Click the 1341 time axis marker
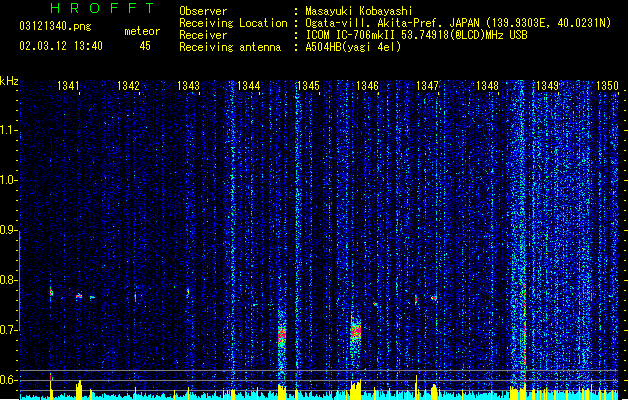The width and height of the screenshot is (629, 400). (x=68, y=85)
